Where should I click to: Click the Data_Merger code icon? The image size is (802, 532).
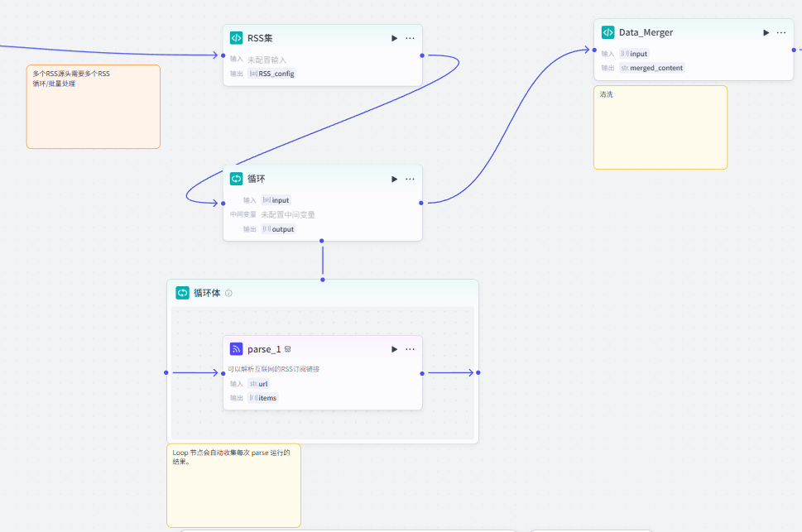608,32
